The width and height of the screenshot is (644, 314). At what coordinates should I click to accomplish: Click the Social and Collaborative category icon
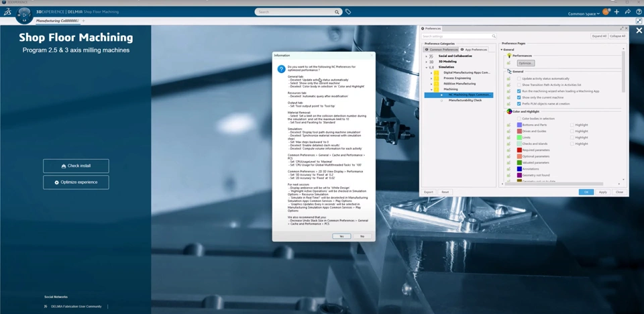(x=431, y=56)
